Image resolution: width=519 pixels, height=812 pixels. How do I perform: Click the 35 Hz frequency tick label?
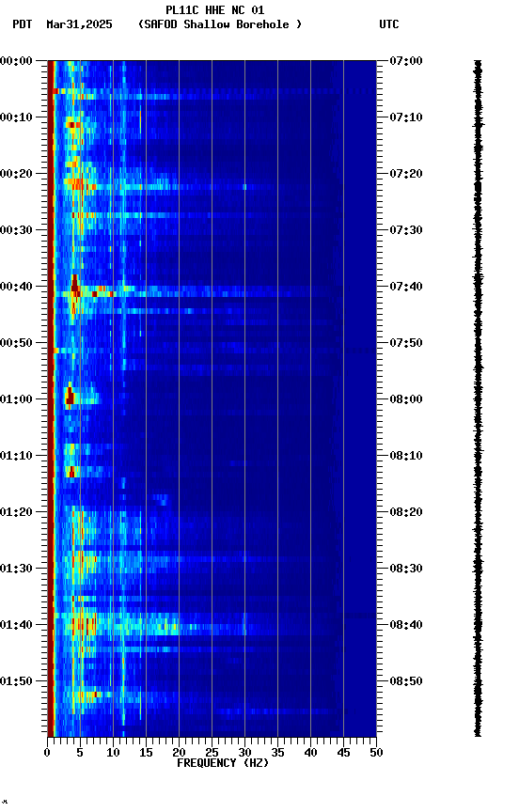click(277, 753)
